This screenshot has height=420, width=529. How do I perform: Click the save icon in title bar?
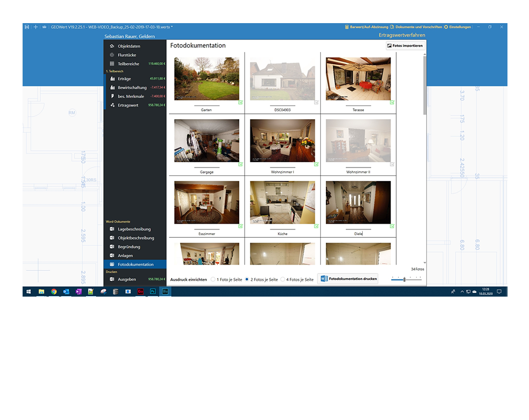point(27,27)
